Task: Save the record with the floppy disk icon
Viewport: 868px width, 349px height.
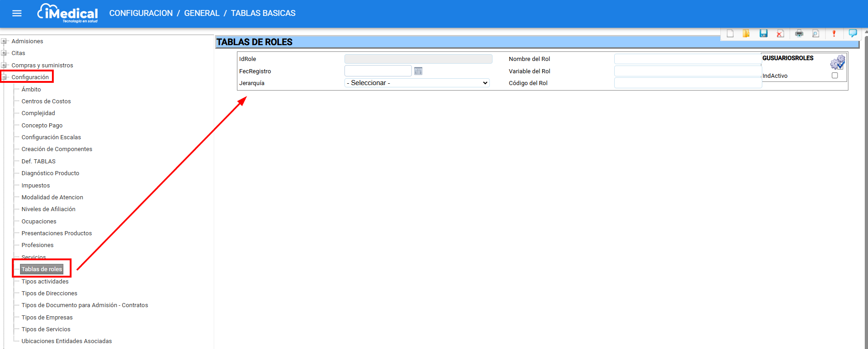Action: pyautogui.click(x=763, y=34)
